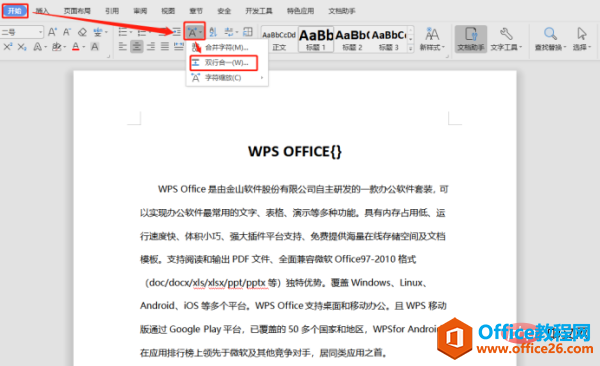Image resolution: width=600 pixels, height=366 pixels.
Task: Open the font dialog launcher corner
Action: (108, 56)
